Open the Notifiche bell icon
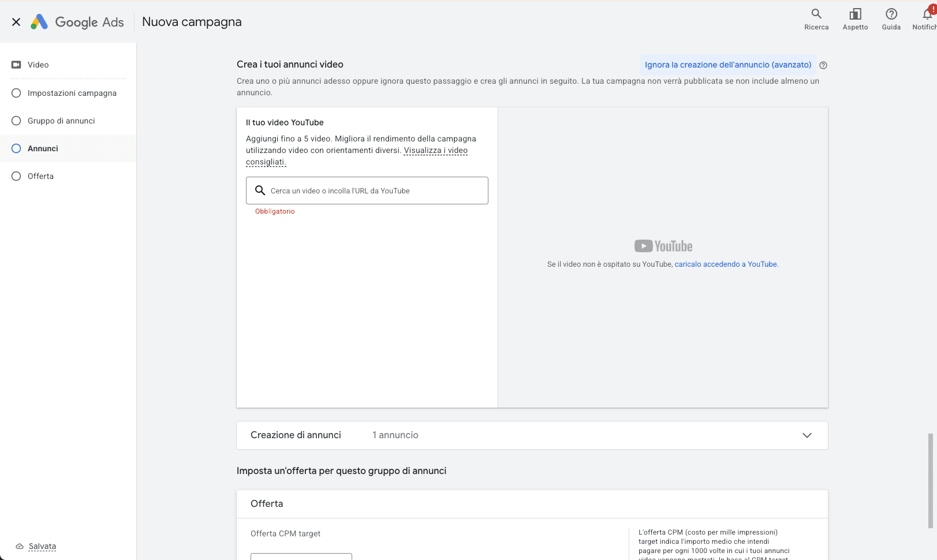Viewport: 937px width, 560px height. [928, 14]
